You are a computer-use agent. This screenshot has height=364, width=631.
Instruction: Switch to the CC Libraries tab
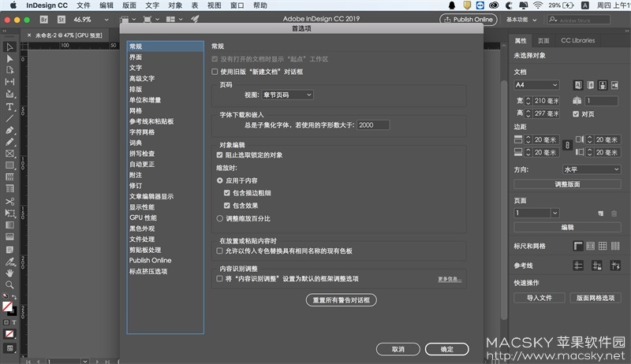(578, 41)
